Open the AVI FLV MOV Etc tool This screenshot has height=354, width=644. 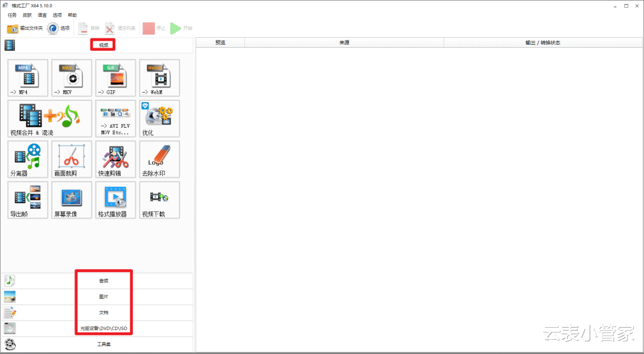click(116, 119)
